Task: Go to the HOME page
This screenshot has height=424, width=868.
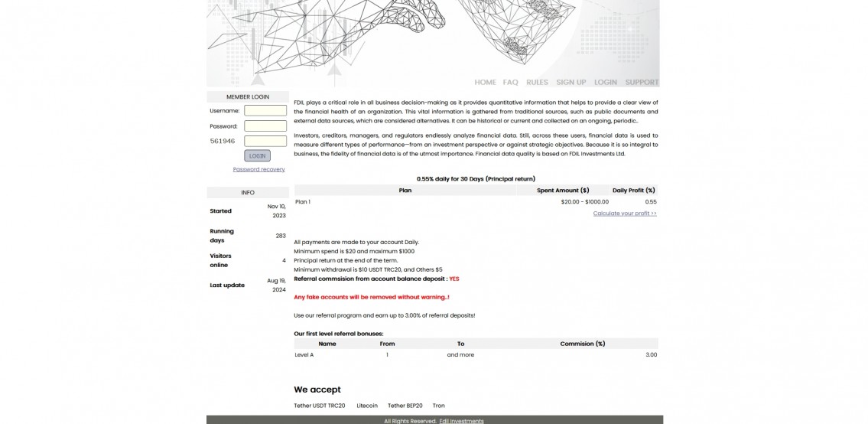Action: 485,82
